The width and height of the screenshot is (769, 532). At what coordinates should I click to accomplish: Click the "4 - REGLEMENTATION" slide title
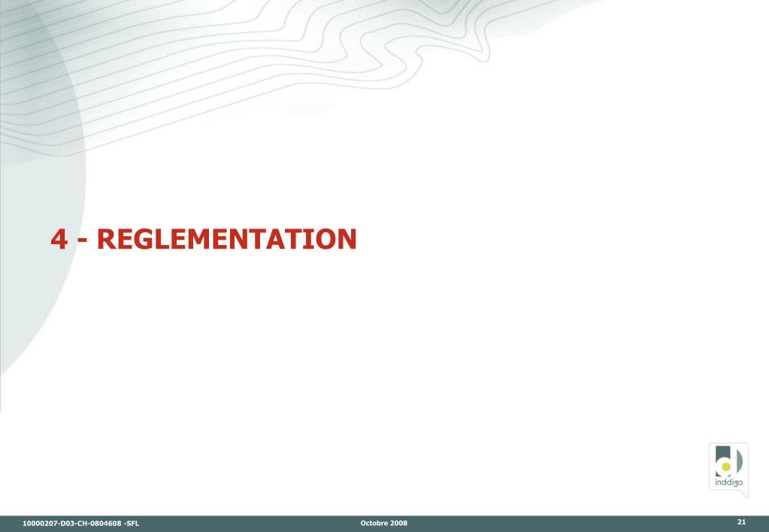[x=204, y=239]
